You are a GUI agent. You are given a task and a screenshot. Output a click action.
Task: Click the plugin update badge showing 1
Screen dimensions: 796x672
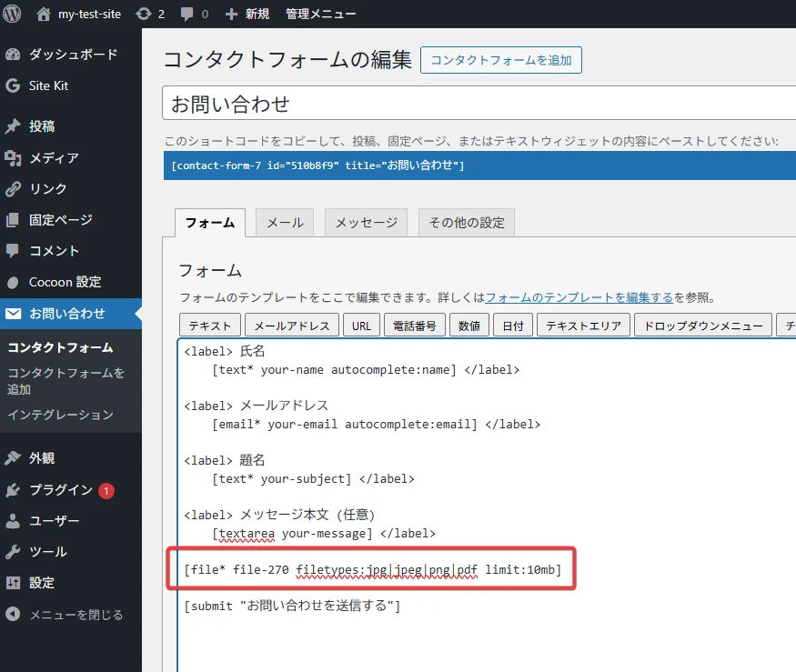(x=106, y=491)
